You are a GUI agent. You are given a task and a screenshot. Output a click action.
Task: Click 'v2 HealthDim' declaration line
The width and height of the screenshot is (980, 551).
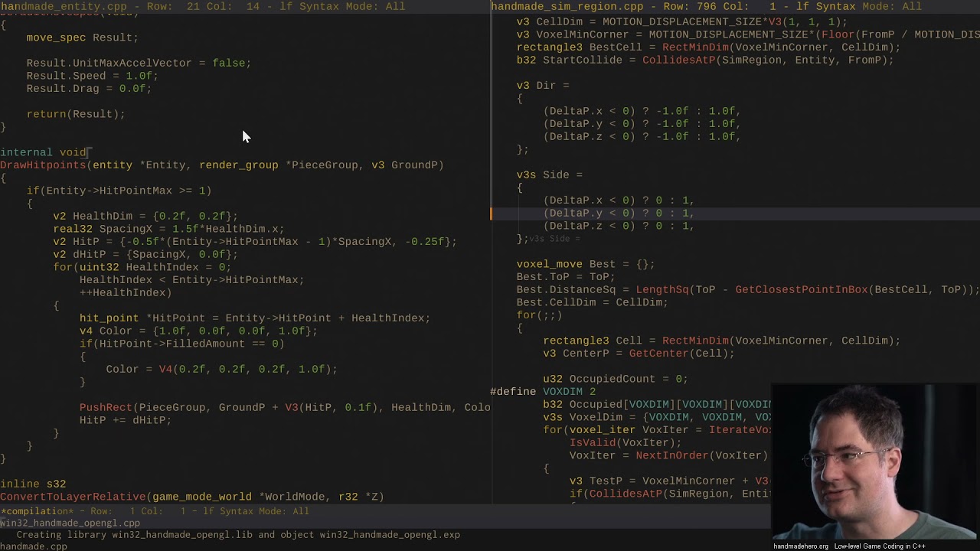(x=145, y=216)
